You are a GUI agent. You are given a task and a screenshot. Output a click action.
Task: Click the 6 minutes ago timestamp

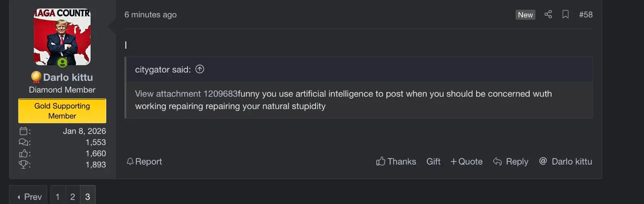coord(151,14)
